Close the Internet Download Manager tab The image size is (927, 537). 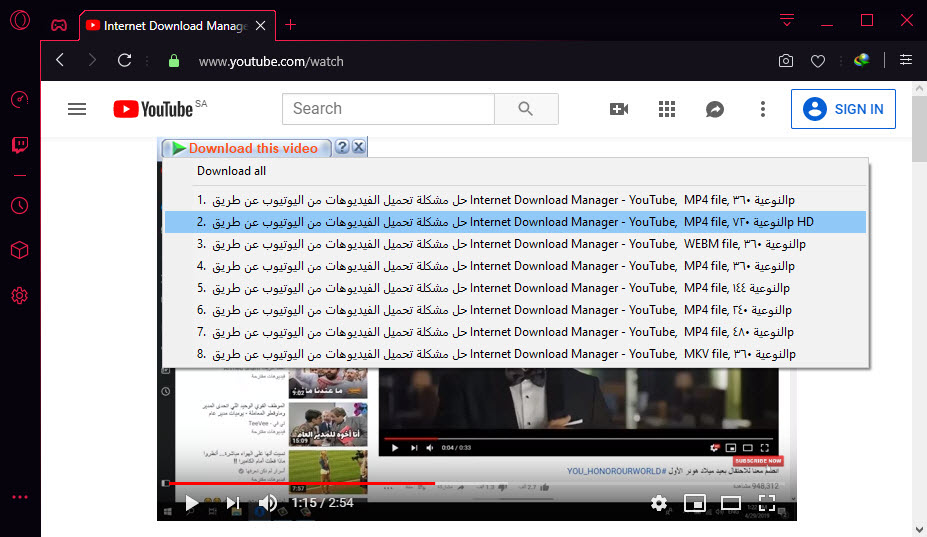tap(260, 25)
